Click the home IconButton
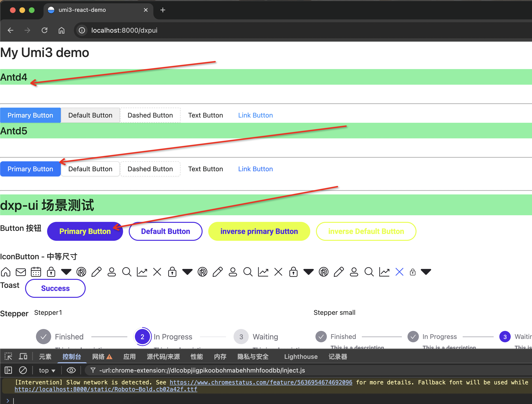This screenshot has height=404, width=532. coord(6,272)
